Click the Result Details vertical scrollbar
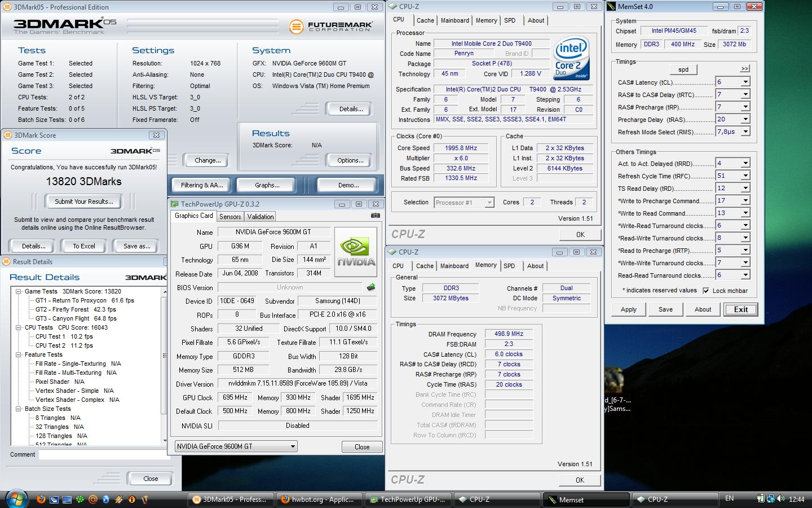This screenshot has width=812, height=508. pyautogui.click(x=165, y=366)
